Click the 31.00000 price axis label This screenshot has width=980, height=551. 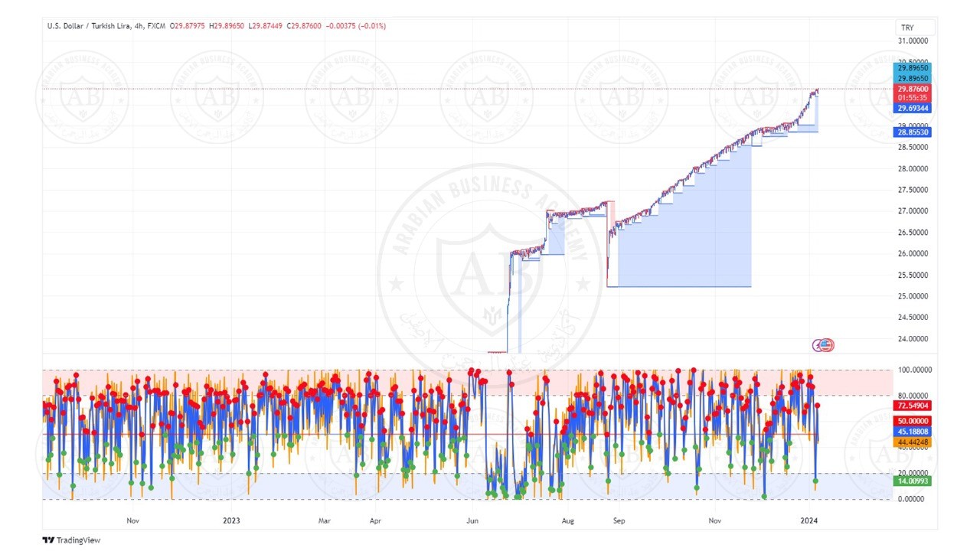(913, 41)
